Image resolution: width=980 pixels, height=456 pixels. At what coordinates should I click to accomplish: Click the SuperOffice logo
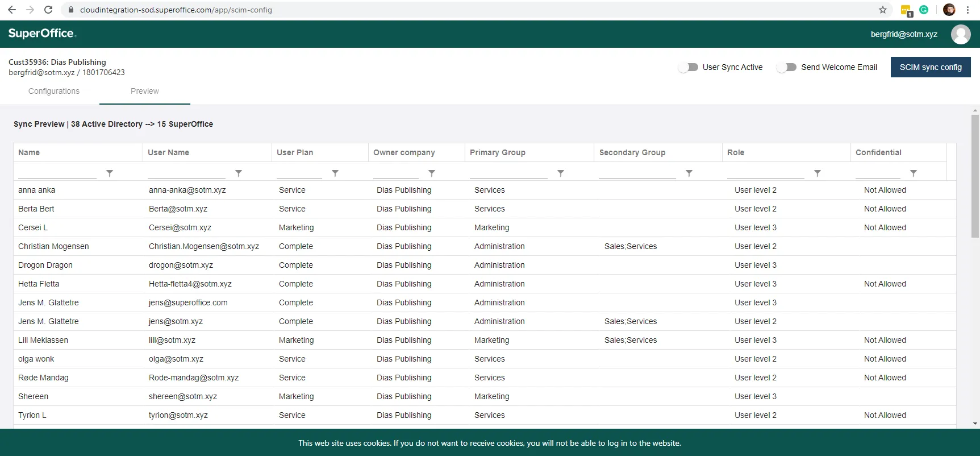pyautogui.click(x=42, y=34)
